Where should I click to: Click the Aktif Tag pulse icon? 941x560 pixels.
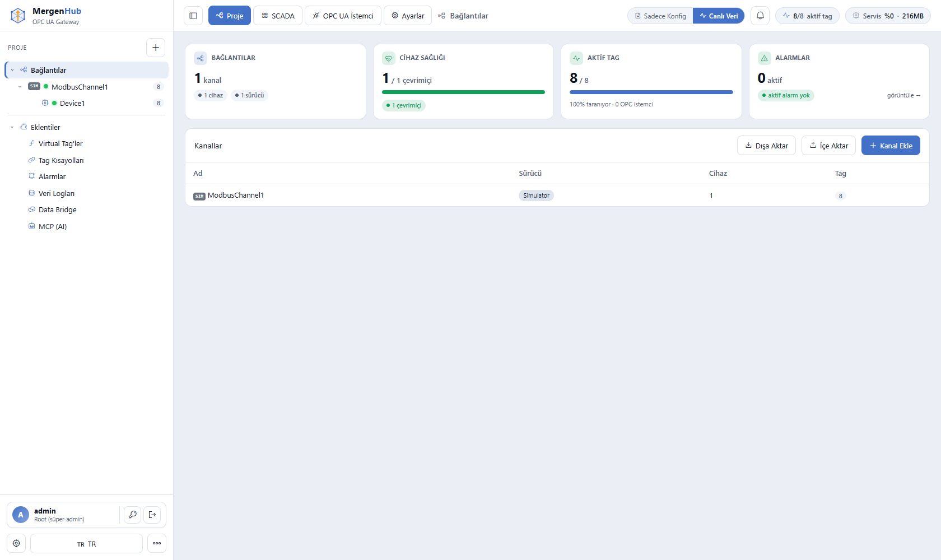tap(576, 58)
